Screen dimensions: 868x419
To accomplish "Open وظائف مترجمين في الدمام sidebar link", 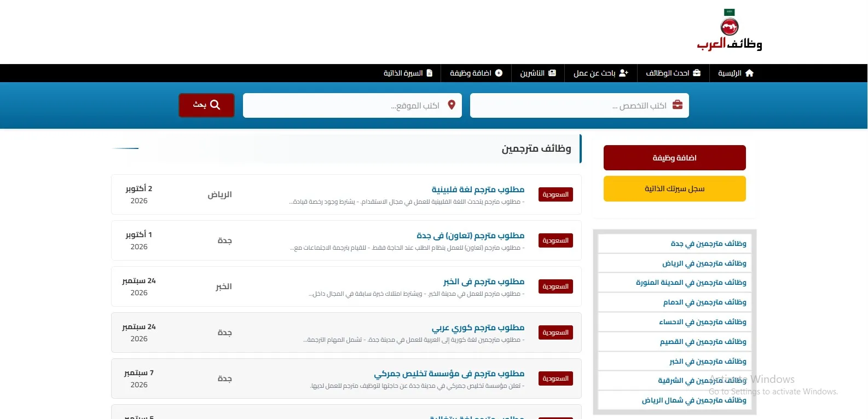I will pyautogui.click(x=705, y=302).
